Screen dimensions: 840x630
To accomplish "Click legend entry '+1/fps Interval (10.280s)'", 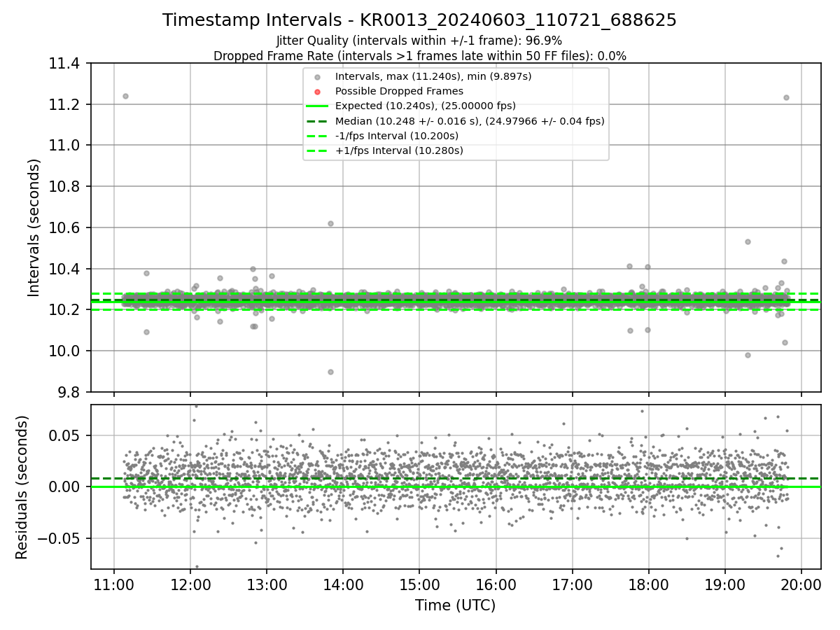I will (x=399, y=150).
